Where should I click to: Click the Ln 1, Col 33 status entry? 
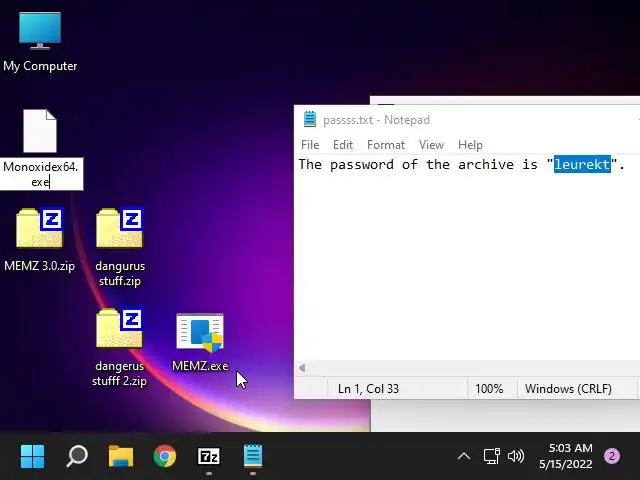[368, 389]
